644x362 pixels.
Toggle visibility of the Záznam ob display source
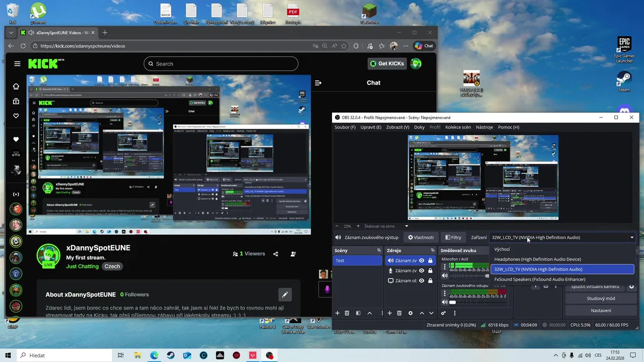[x=422, y=281]
